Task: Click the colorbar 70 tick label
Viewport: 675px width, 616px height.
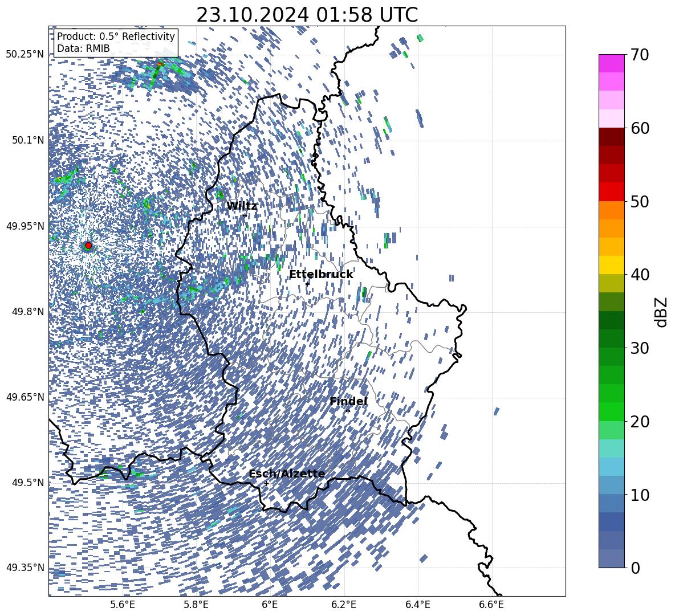Action: click(x=639, y=55)
